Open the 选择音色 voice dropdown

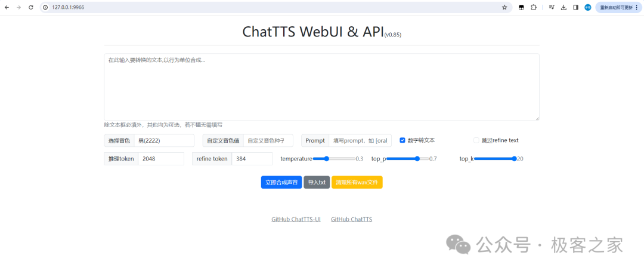164,141
